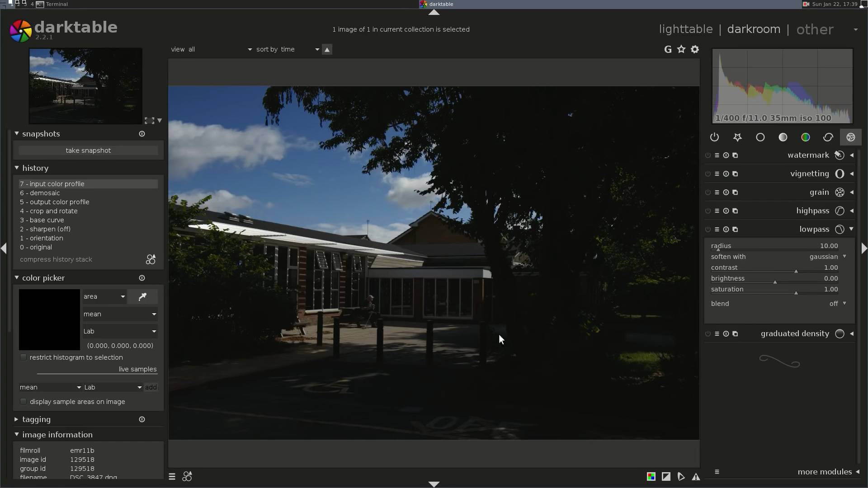Click the effects module group icon
The image size is (868, 488).
point(850,137)
